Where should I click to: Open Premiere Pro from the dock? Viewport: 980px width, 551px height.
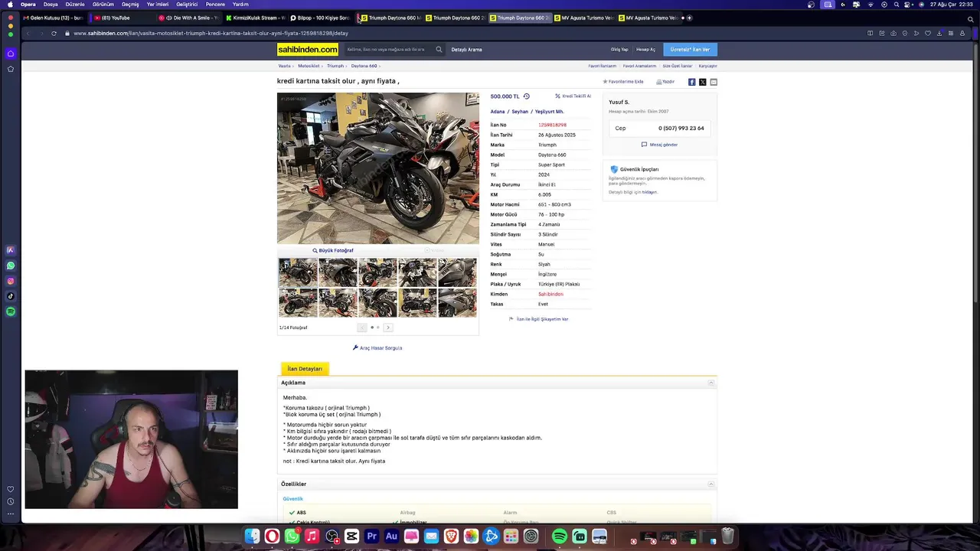pos(371,536)
